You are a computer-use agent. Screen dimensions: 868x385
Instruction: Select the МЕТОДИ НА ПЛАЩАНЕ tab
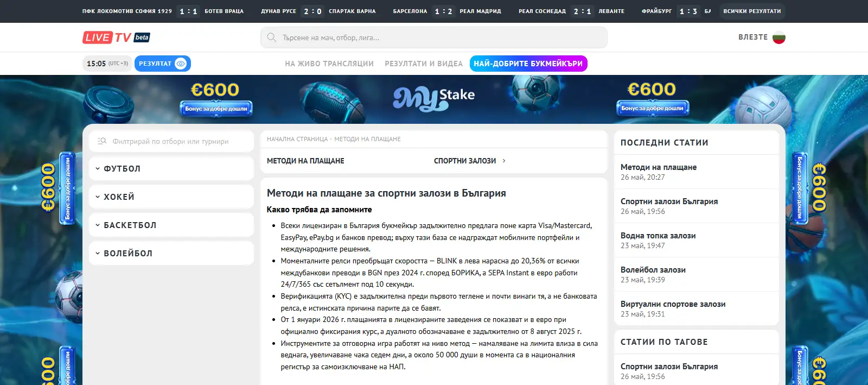pyautogui.click(x=305, y=161)
